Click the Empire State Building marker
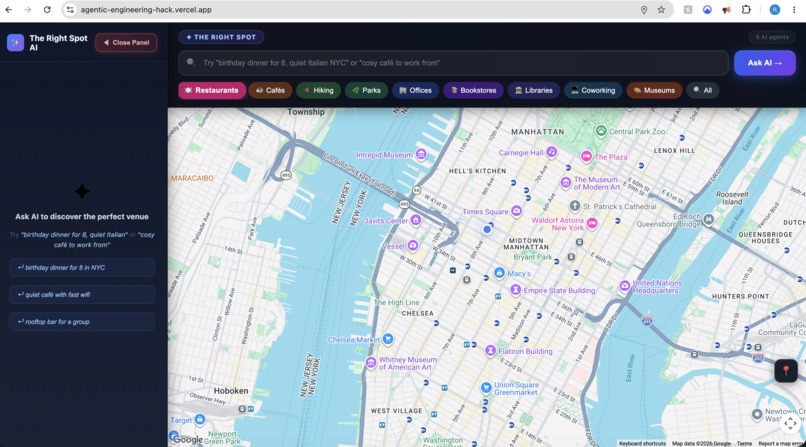 (515, 290)
